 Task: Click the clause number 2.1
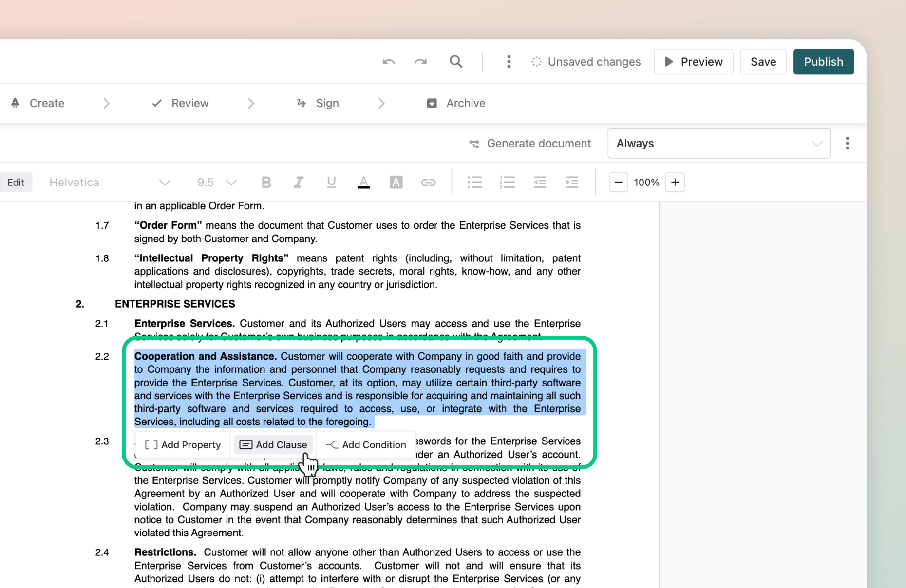click(x=102, y=324)
